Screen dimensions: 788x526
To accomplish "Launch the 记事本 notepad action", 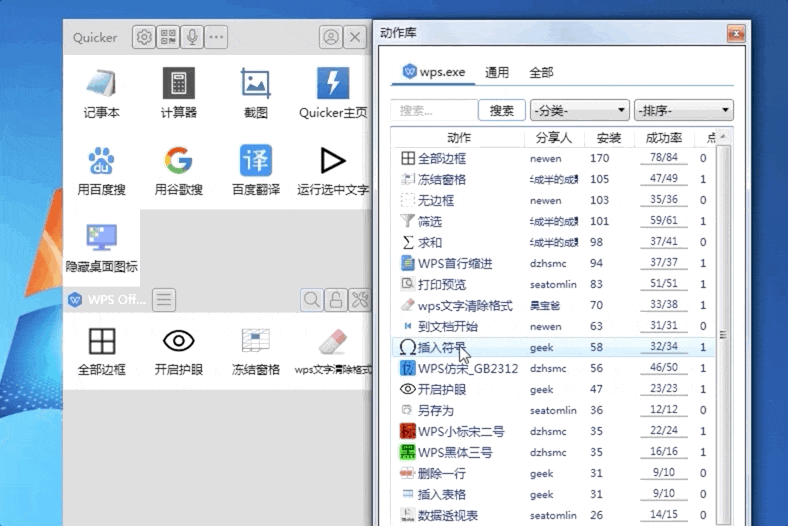I will pyautogui.click(x=102, y=93).
